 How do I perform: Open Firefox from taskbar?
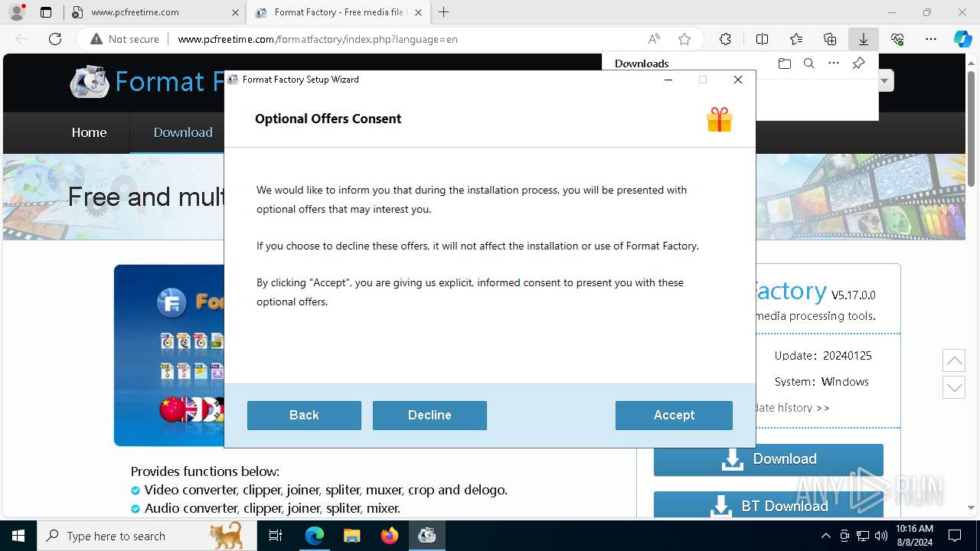(389, 536)
